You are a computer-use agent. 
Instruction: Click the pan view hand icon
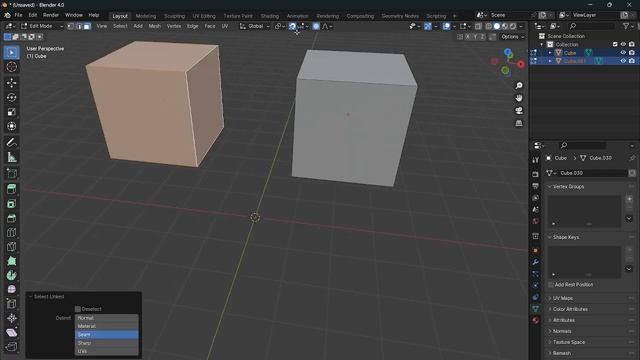coord(519,98)
